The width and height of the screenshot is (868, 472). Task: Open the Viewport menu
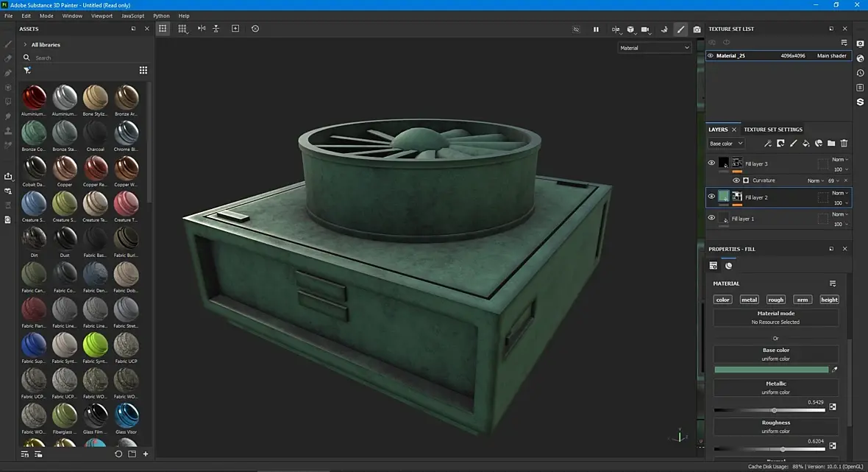[102, 15]
